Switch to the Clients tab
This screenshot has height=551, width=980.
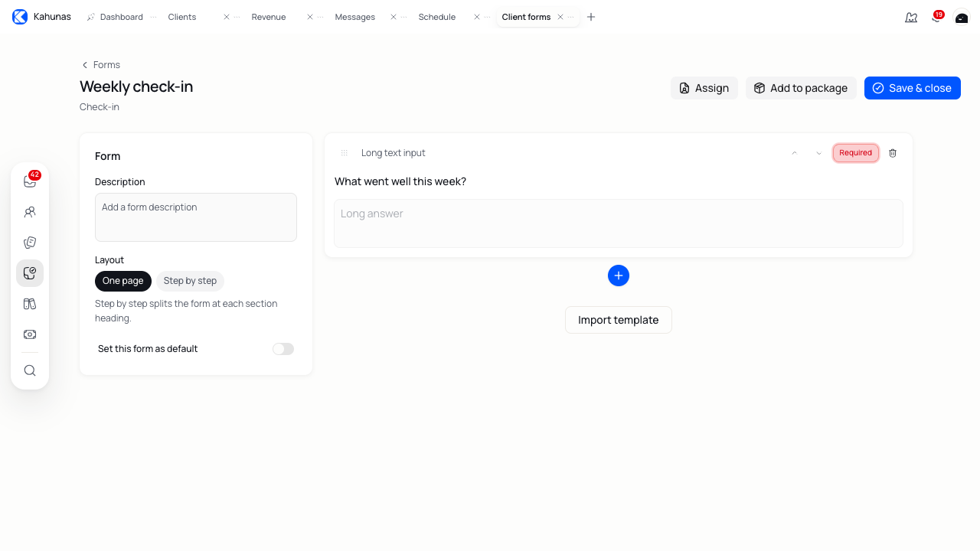[x=182, y=17]
